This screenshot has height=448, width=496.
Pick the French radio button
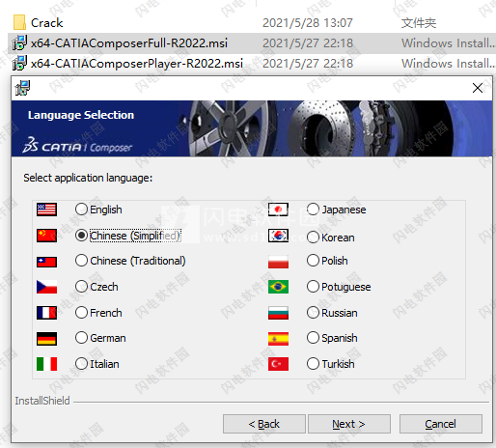coord(81,313)
